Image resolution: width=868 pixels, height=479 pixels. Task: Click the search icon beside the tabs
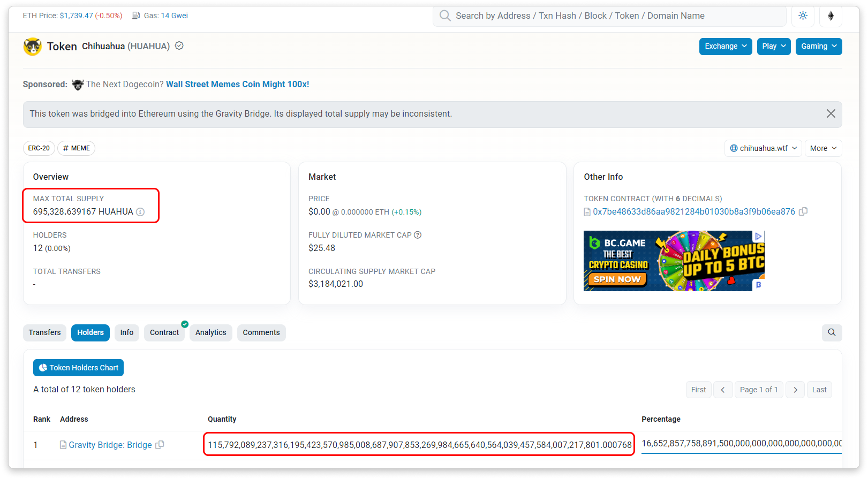[832, 332]
